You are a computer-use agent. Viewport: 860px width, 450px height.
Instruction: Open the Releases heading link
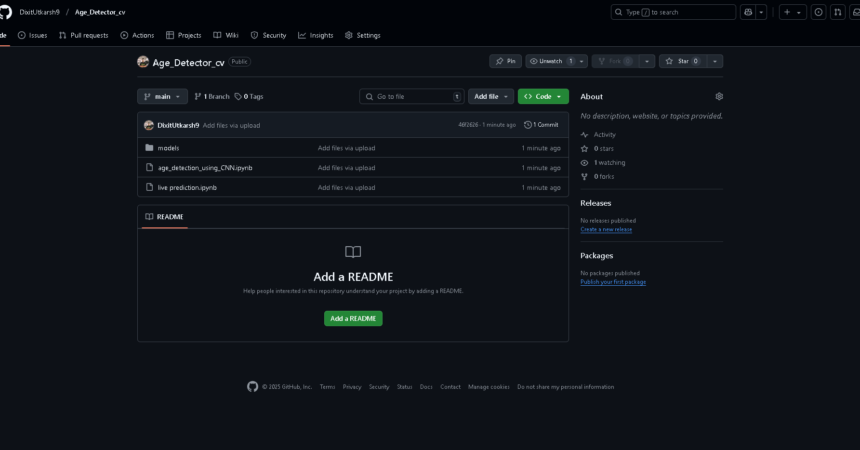click(x=596, y=203)
